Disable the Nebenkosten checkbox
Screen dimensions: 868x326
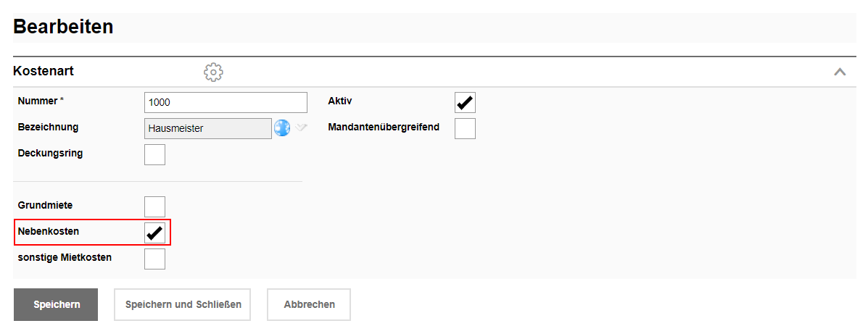pos(154,233)
